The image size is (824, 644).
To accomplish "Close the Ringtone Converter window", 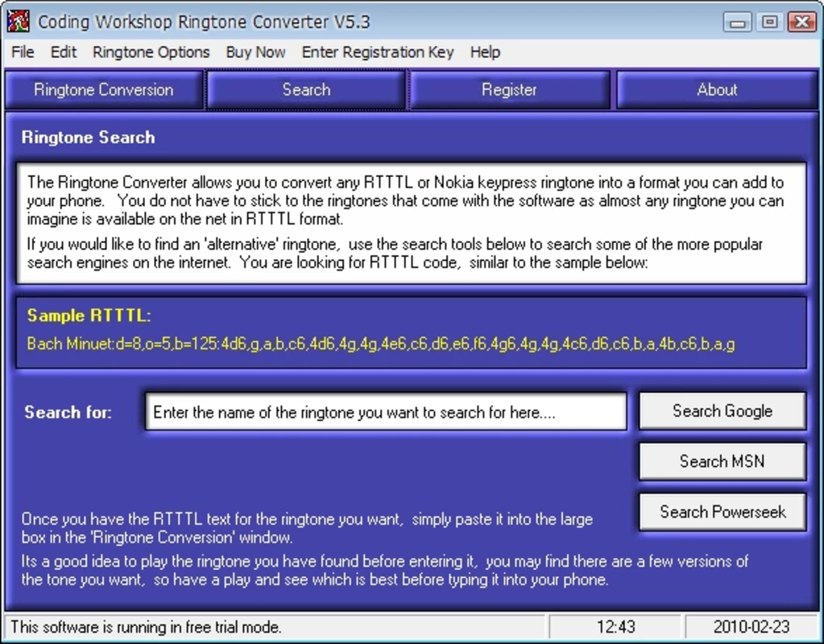I will point(802,22).
